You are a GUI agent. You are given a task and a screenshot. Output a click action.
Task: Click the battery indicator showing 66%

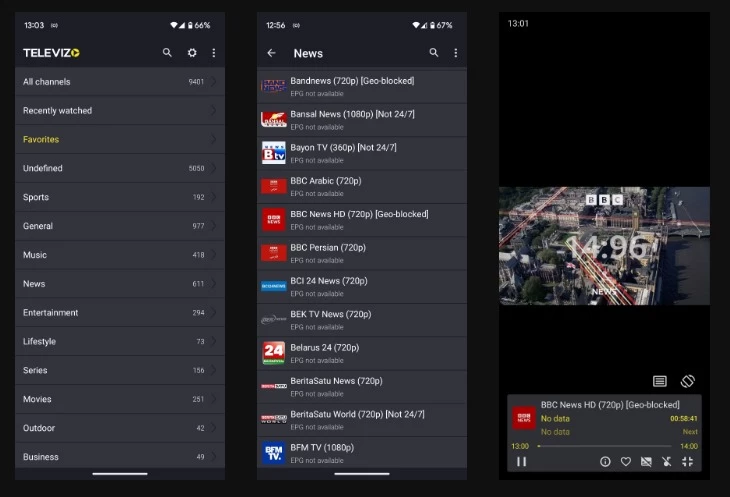tap(199, 25)
